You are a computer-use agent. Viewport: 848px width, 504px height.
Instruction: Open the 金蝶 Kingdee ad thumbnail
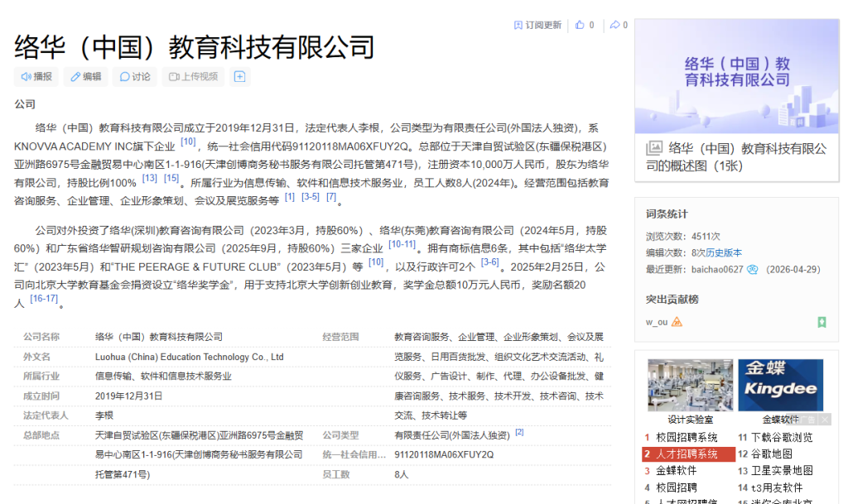[x=780, y=385]
